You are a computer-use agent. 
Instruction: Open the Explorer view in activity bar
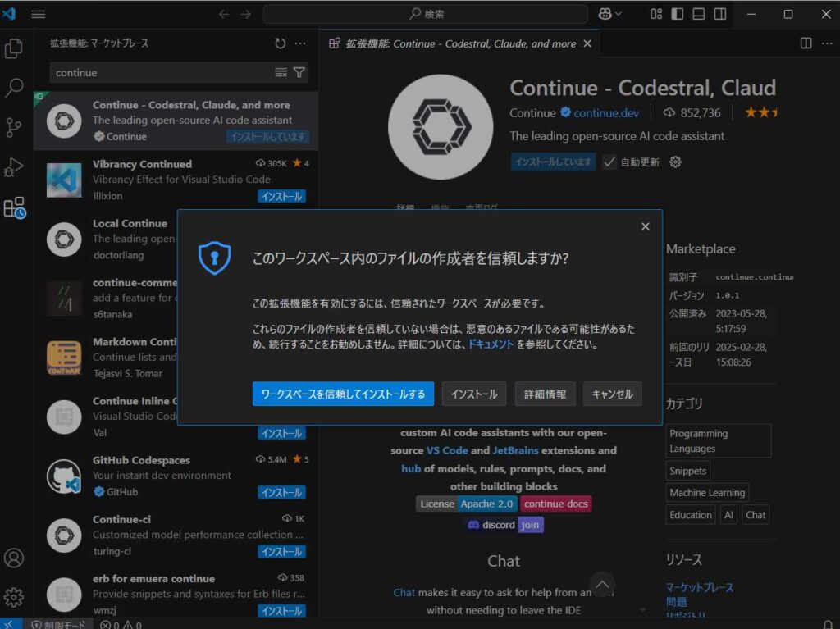coord(13,48)
